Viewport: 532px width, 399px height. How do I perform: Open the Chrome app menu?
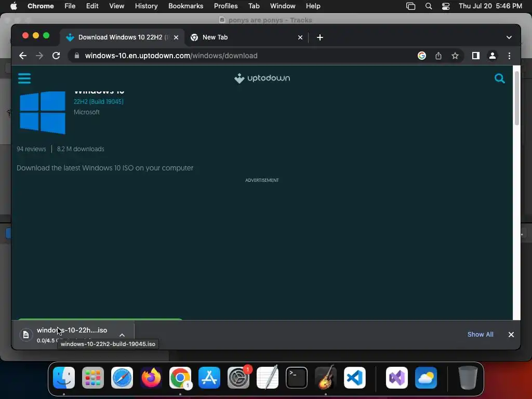click(x=41, y=6)
